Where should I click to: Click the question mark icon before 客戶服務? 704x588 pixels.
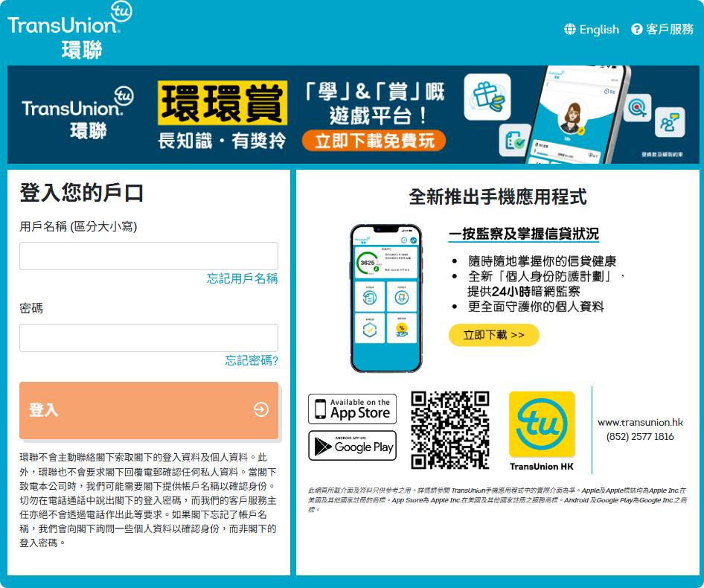[x=636, y=30]
